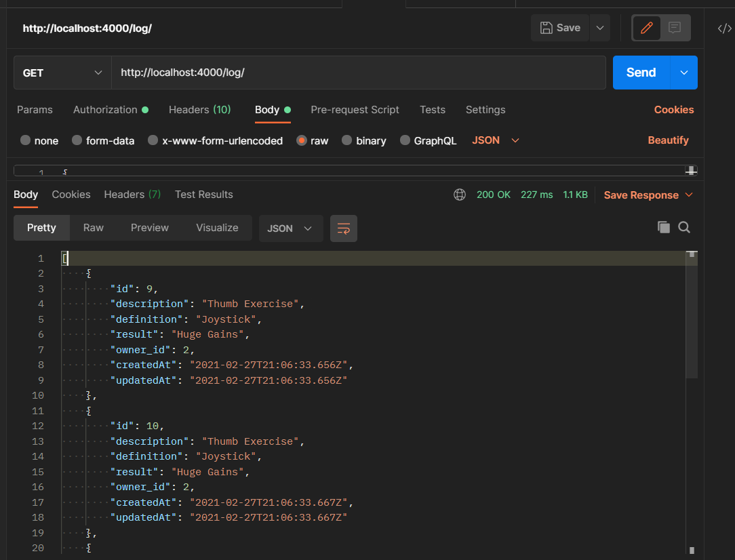Open the Cookies manager link
735x560 pixels.
[x=674, y=109]
